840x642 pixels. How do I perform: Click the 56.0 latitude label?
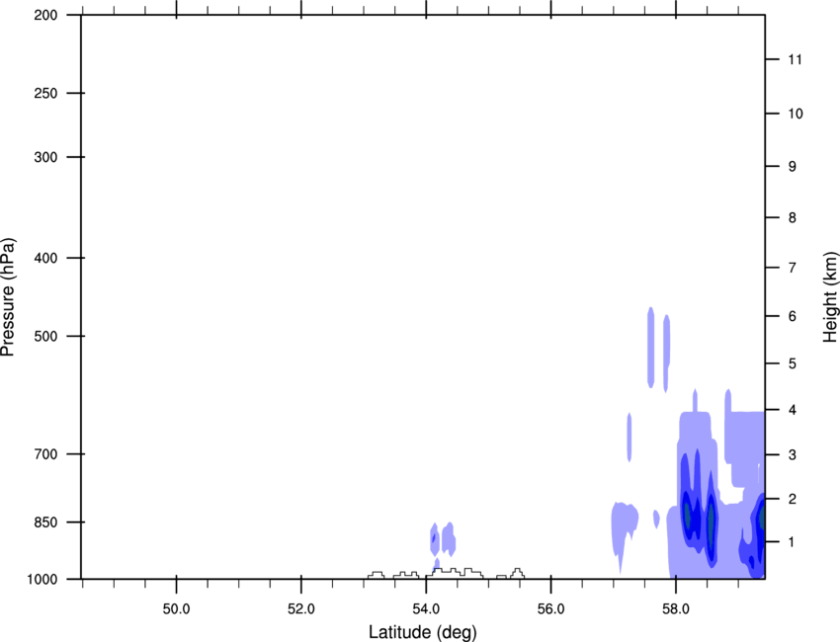point(551,608)
